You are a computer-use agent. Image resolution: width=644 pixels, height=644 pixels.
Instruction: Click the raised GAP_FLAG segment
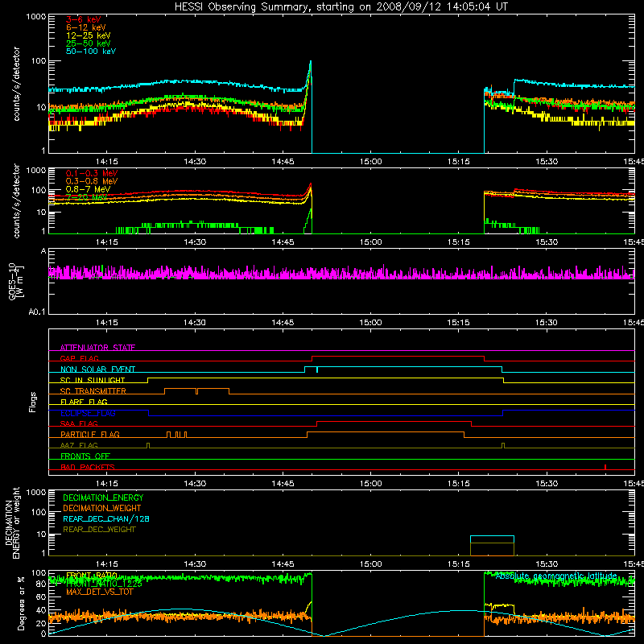click(x=398, y=356)
